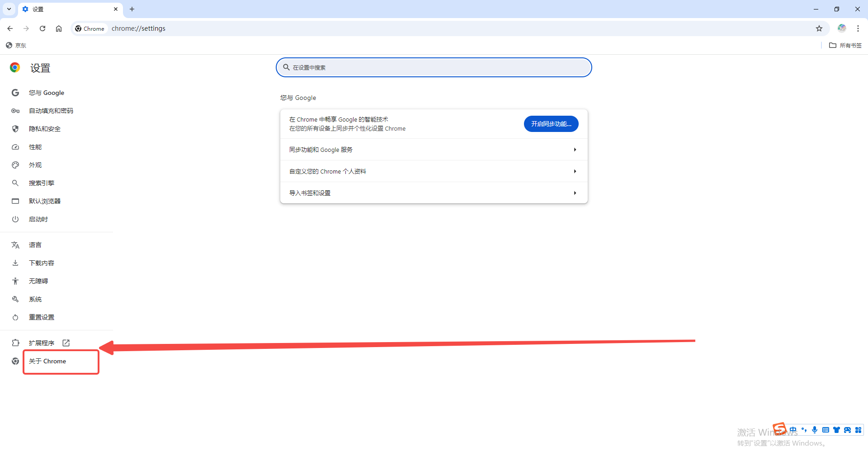This screenshot has width=868, height=470.
Task: Close the 设置 tab
Action: (x=116, y=9)
